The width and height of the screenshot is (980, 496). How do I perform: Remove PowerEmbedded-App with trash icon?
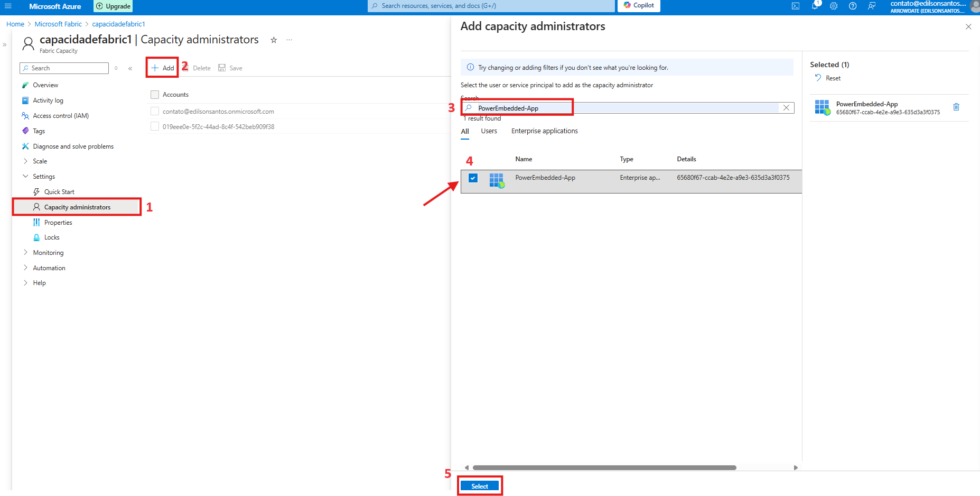click(x=956, y=107)
